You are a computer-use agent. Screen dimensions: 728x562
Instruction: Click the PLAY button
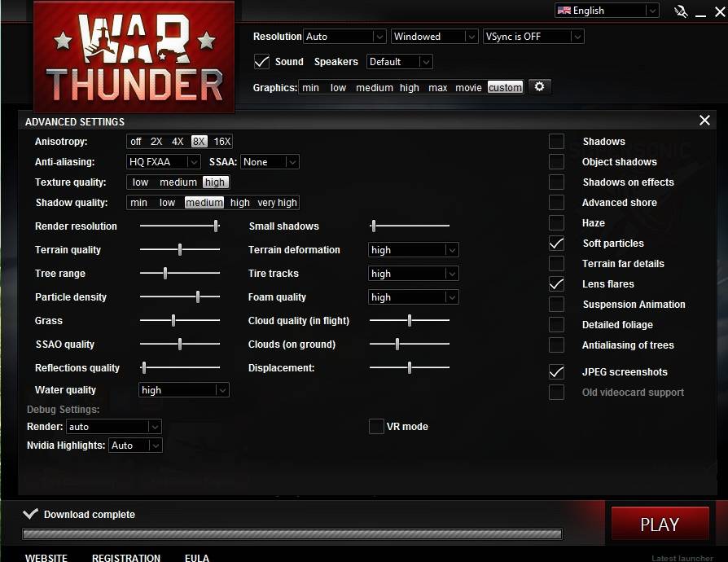[x=660, y=525]
